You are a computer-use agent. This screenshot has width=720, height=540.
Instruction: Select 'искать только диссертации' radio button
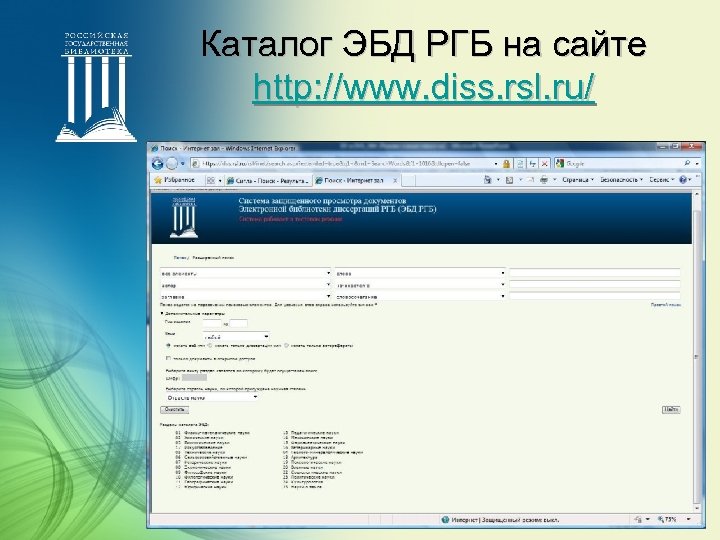click(x=210, y=345)
